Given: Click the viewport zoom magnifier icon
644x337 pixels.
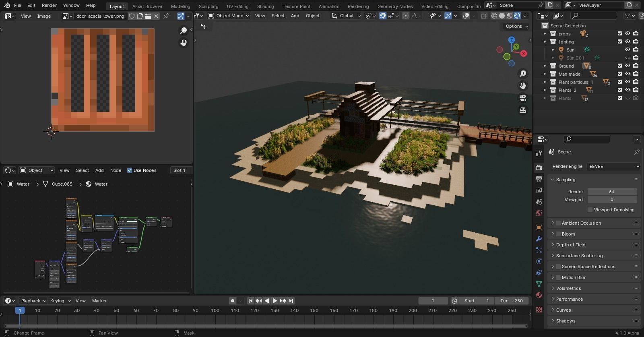Looking at the screenshot, I should coord(523,74).
